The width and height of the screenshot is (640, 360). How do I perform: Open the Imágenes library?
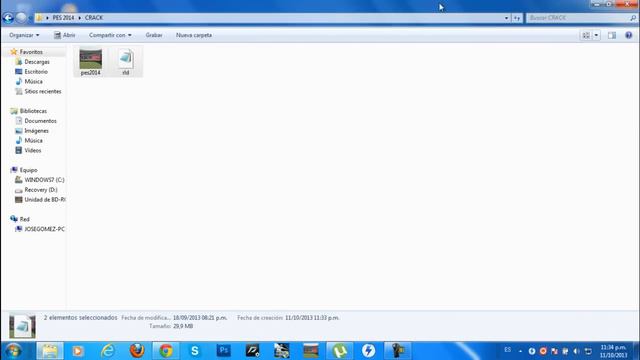coord(36,131)
